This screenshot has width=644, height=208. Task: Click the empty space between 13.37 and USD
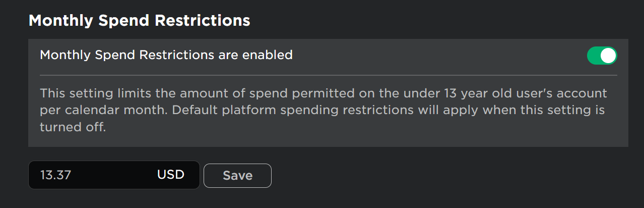pyautogui.click(x=113, y=175)
